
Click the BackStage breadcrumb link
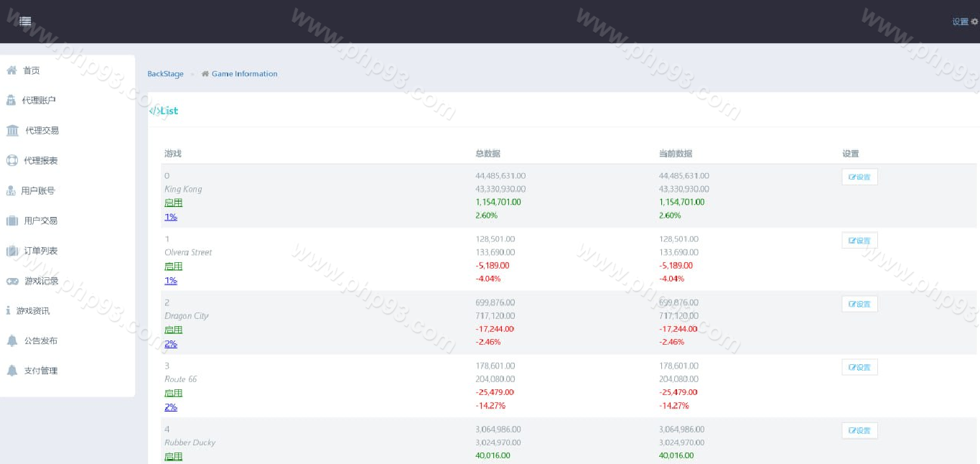pyautogui.click(x=165, y=74)
